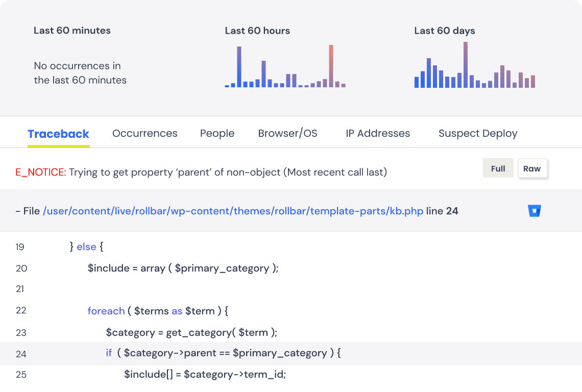Screen dimensions: 582x392
Task: Click line 25 term_id assignment code
Action: (205, 375)
